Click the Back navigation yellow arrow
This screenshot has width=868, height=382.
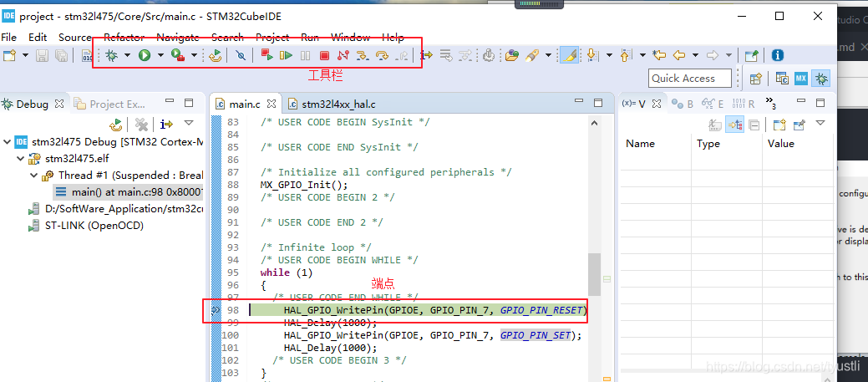[x=678, y=55]
